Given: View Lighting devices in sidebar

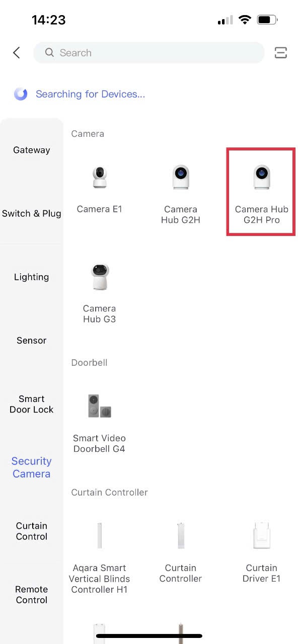Looking at the screenshot, I should 31,277.
